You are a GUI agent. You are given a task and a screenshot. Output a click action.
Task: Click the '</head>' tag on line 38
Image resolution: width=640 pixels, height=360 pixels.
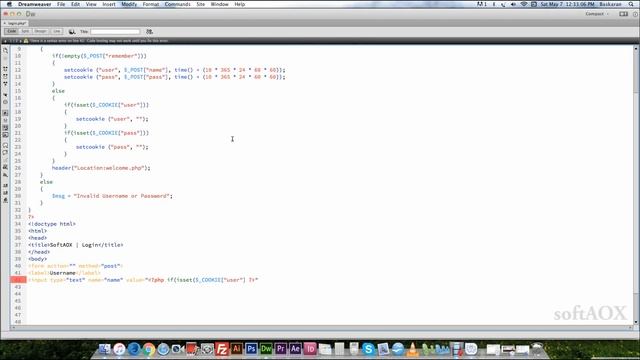tap(39, 252)
